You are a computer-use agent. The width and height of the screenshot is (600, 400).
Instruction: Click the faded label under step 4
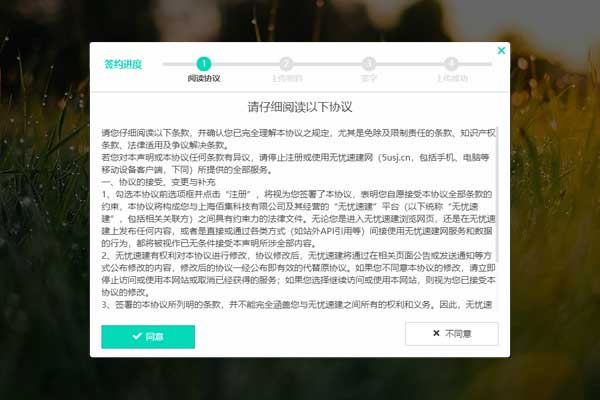[x=452, y=78]
